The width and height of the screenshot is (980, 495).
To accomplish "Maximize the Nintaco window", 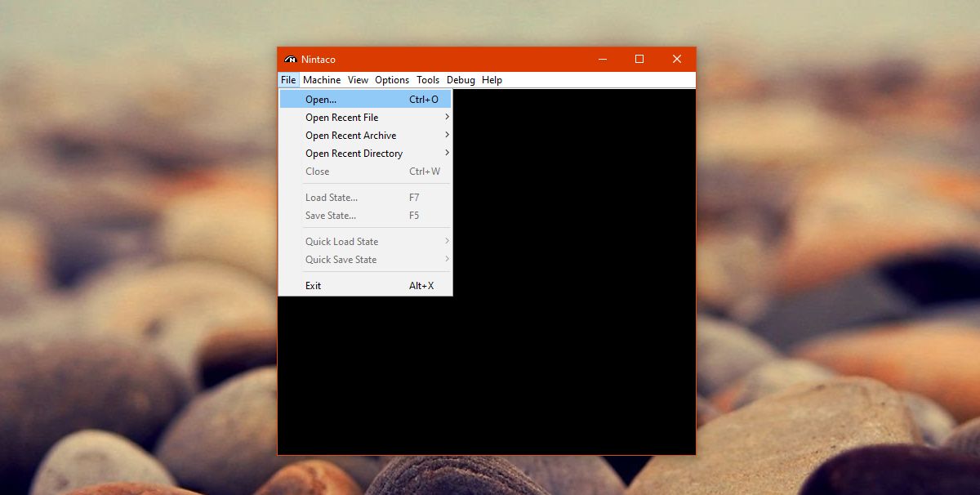I will [639, 59].
